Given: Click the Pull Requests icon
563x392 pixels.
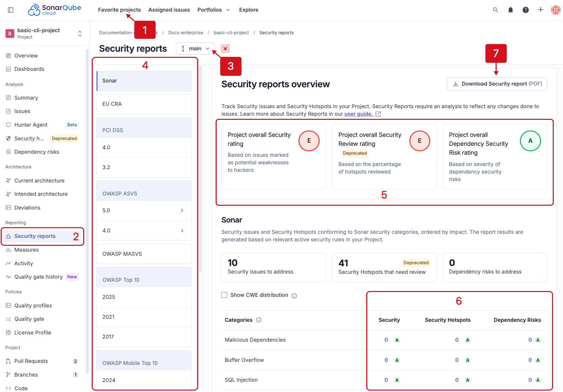Looking at the screenshot, I should tap(9, 361).
